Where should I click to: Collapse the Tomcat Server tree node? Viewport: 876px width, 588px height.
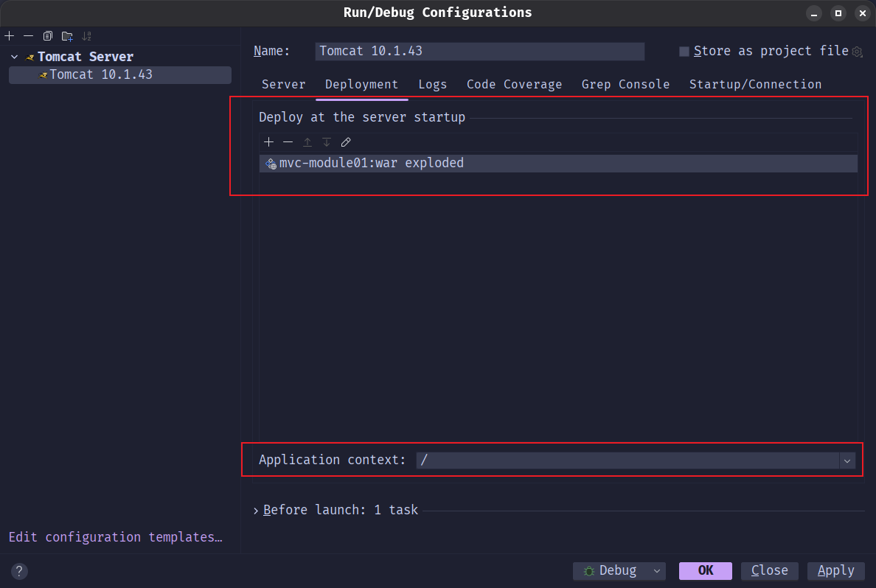(15, 57)
